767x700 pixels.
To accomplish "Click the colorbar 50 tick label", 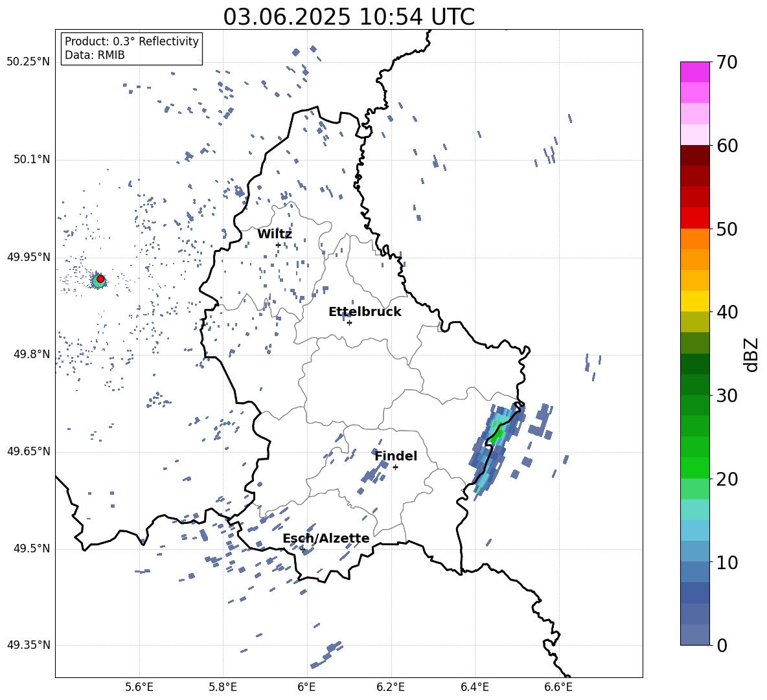I will [727, 229].
